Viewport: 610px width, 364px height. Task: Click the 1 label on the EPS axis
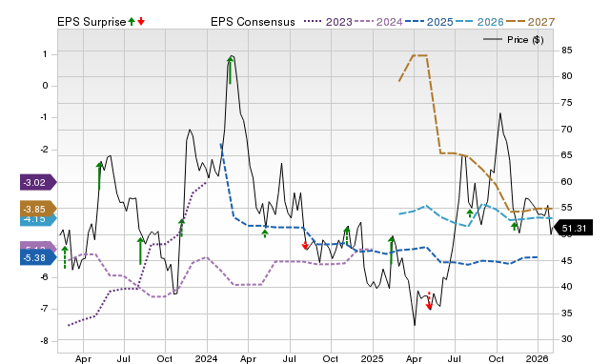pyautogui.click(x=45, y=54)
